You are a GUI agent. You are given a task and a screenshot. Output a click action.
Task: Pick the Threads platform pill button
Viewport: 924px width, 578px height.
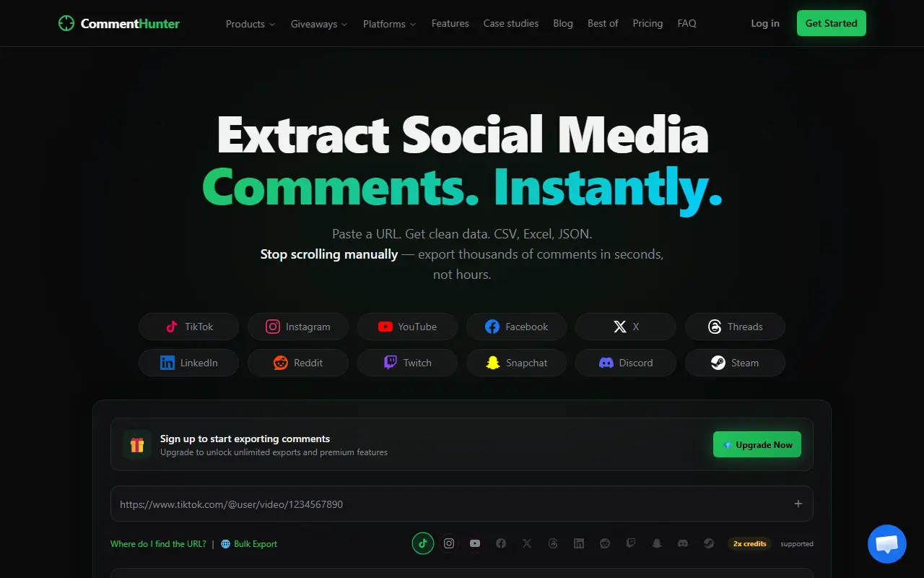735,327
